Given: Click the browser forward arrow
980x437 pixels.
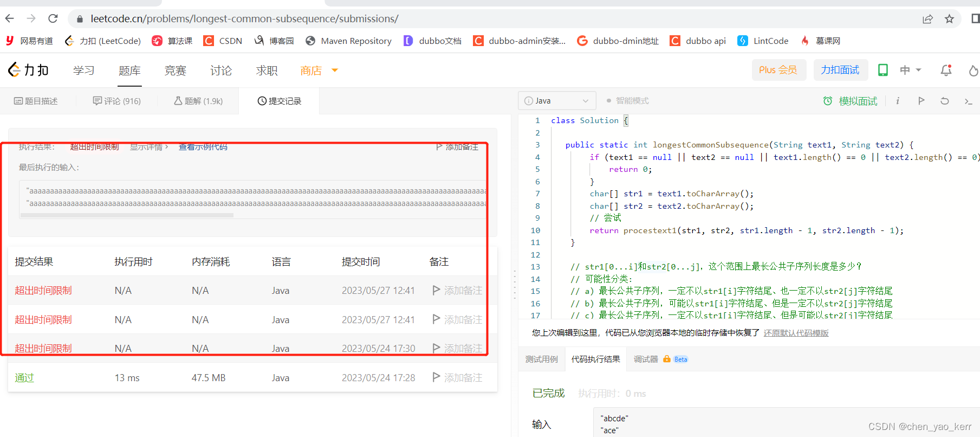Looking at the screenshot, I should pos(31,18).
